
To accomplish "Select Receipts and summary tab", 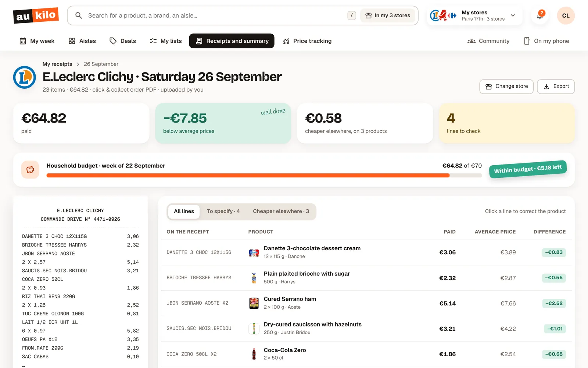I will (x=232, y=41).
